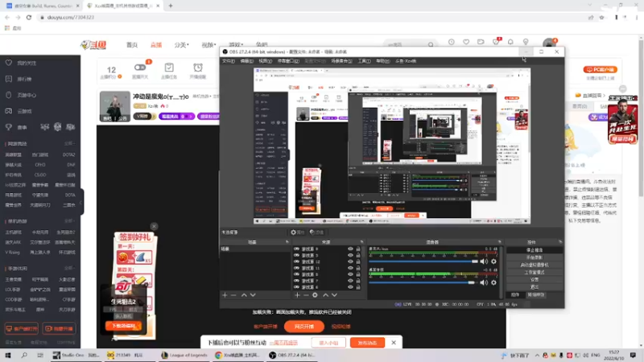Image resolution: width=644 pixels, height=362 pixels.
Task: Open desktop audio settings gear
Action: pos(493,282)
